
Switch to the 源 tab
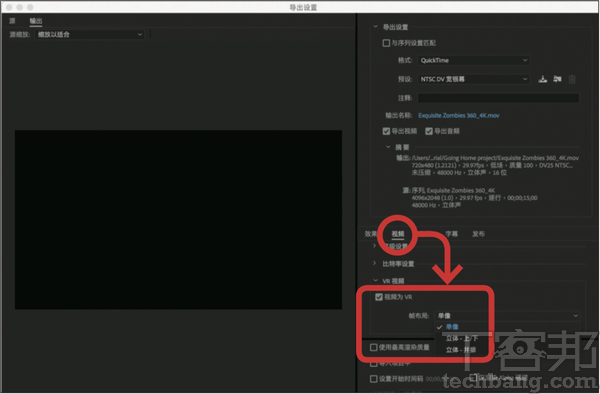tap(12, 21)
